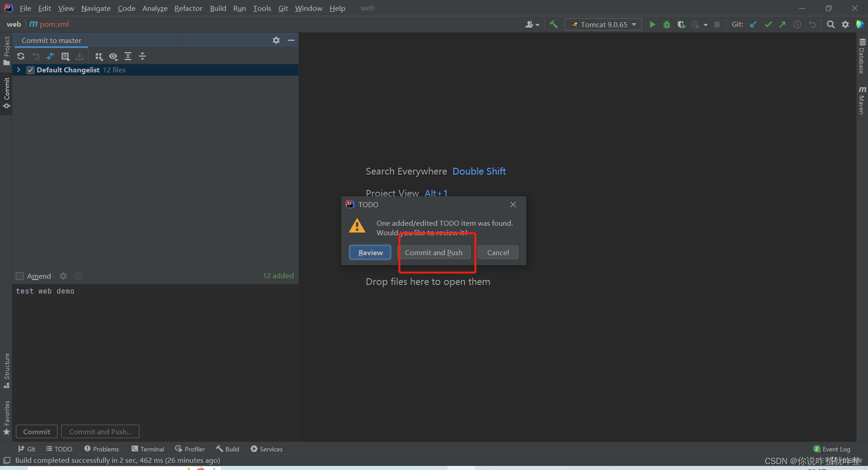Run Tomcat with green play icon

652,24
